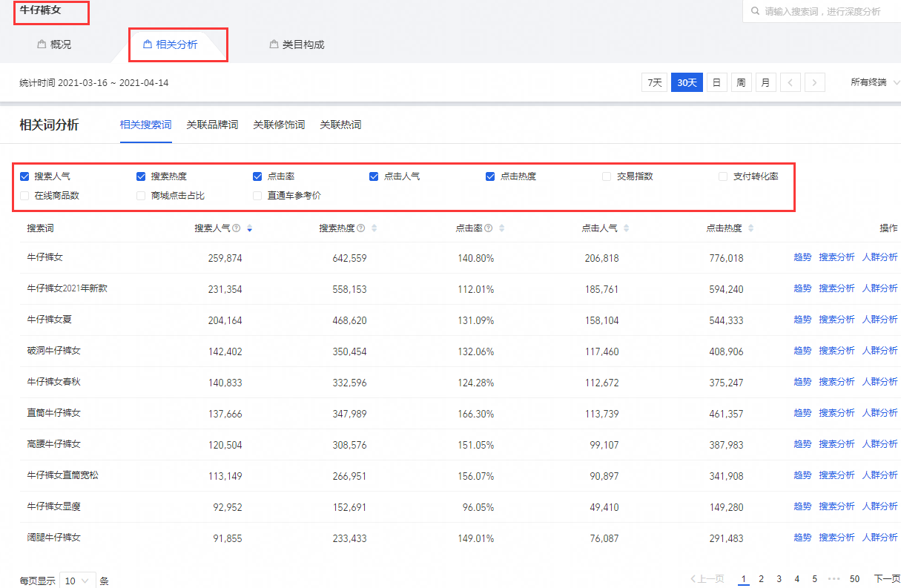
Task: Toggle the 交易指数 checkbox
Action: coord(607,176)
